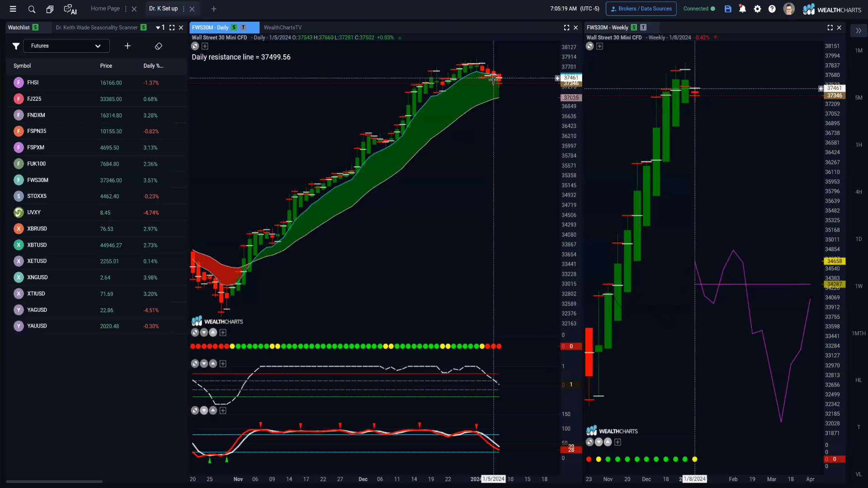Add plus in daily oscillator bottom pane
Viewport: 868px width, 488px height.
click(x=223, y=411)
